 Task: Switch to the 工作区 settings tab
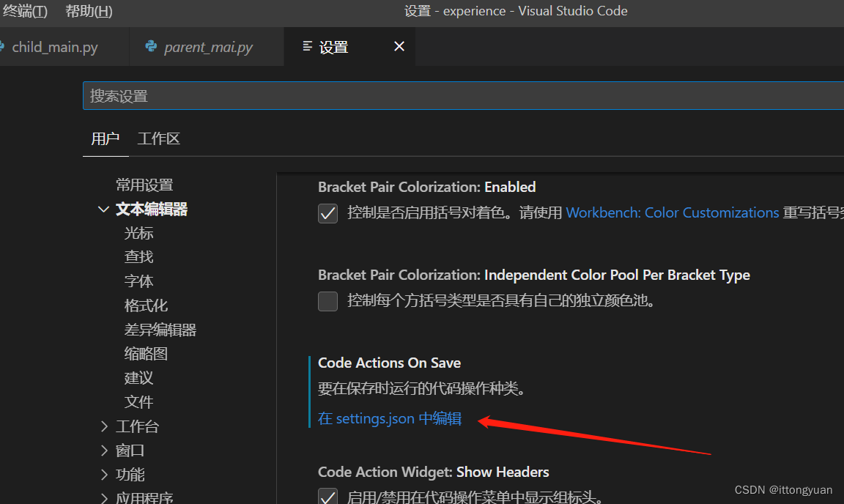pos(159,139)
